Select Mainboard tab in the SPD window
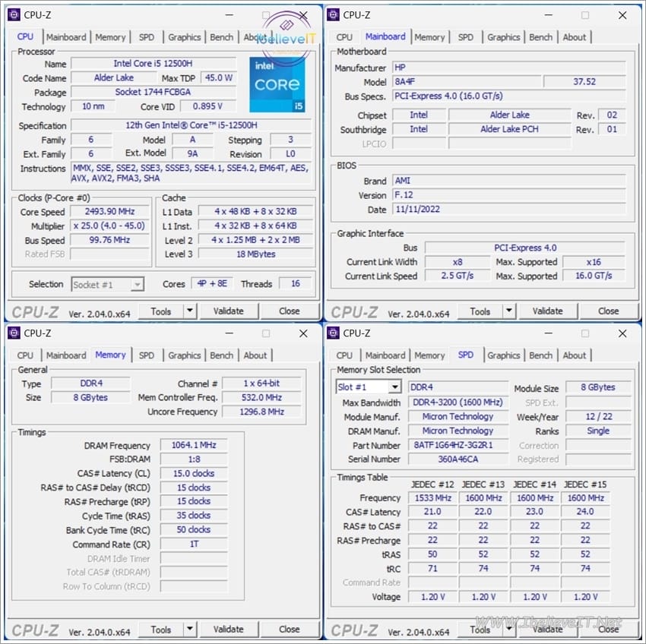Screen dimensions: 646x644 pos(385,355)
